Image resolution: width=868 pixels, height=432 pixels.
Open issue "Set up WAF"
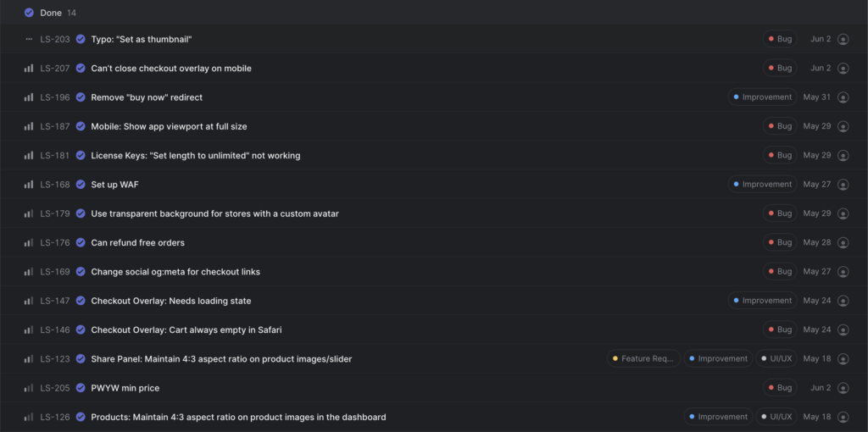(114, 185)
